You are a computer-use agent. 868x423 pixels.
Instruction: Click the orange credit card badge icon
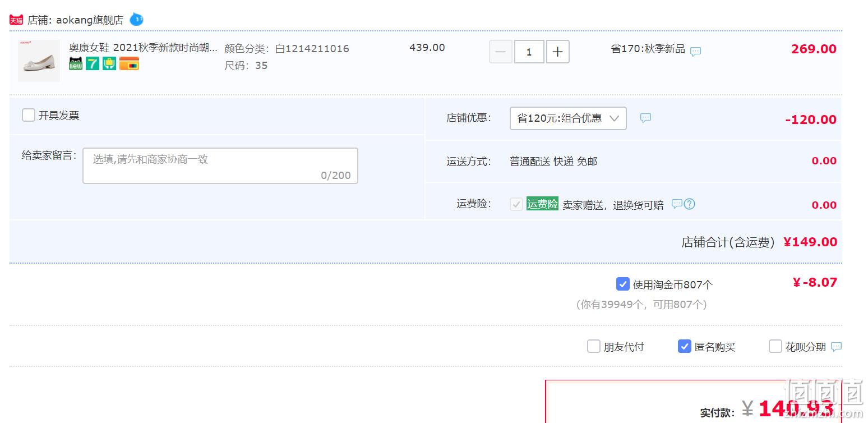click(129, 63)
